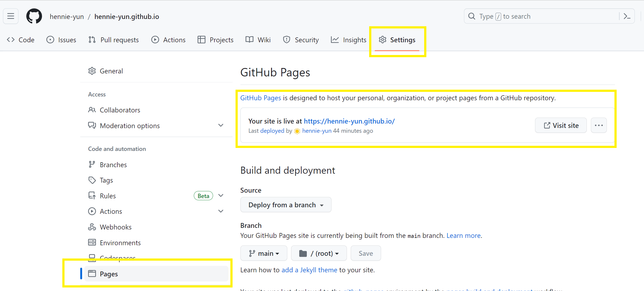This screenshot has width=644, height=291.
Task: Click the Branches git-branch icon
Action: click(92, 164)
